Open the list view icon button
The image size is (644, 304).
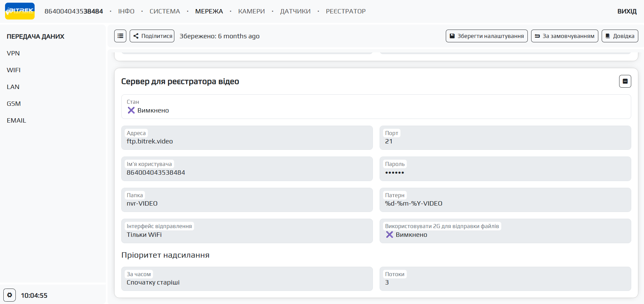pos(120,36)
